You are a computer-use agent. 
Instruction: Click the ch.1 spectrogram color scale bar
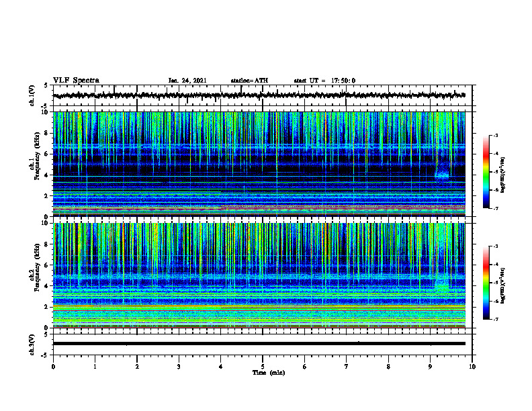486,172
